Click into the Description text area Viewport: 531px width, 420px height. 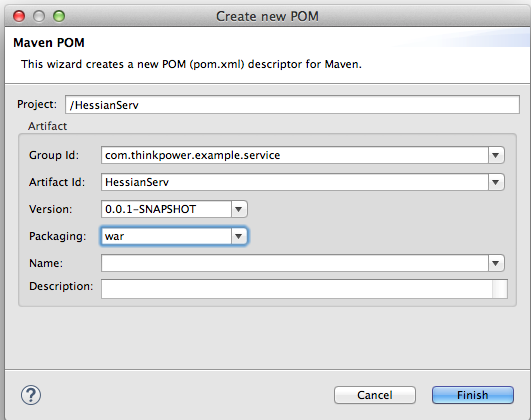(x=297, y=289)
